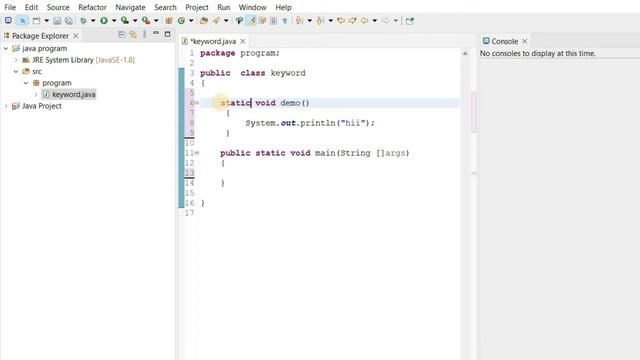Click the New Java Class green icon
640x360 pixels.
pyautogui.click(x=181, y=20)
